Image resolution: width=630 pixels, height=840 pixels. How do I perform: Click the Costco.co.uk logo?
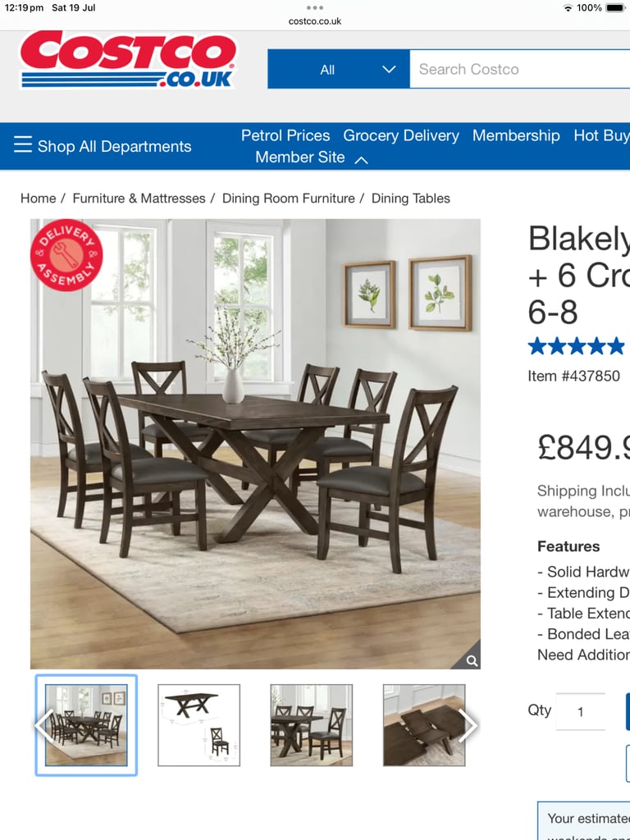pyautogui.click(x=128, y=59)
